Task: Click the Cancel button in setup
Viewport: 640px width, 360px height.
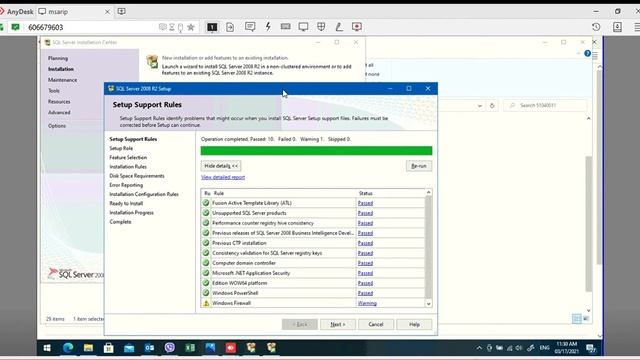Action: [376, 324]
